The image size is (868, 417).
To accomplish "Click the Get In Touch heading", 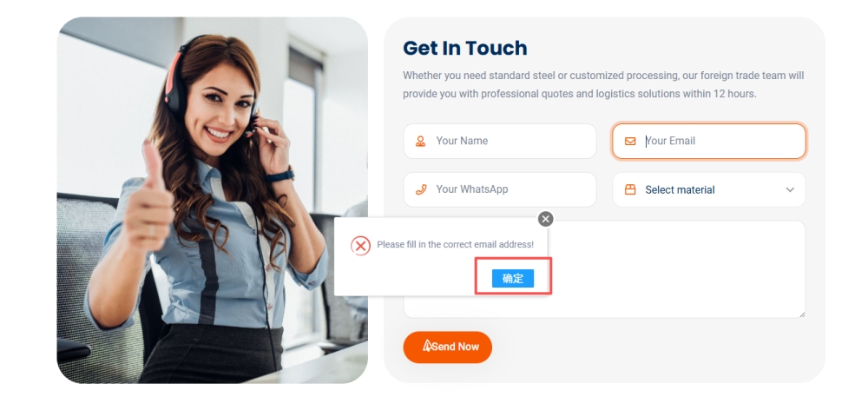I will click(465, 48).
